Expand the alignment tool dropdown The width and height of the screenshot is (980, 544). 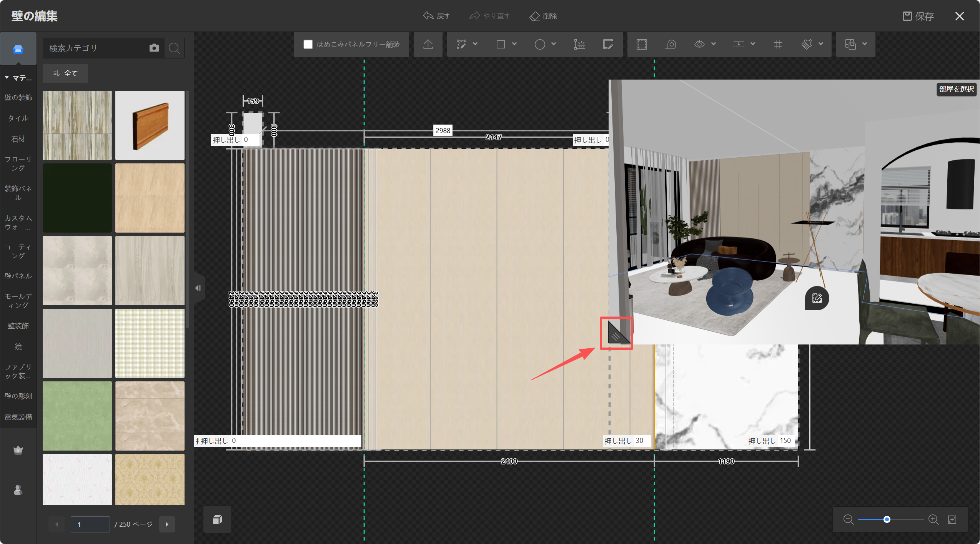[x=753, y=44]
